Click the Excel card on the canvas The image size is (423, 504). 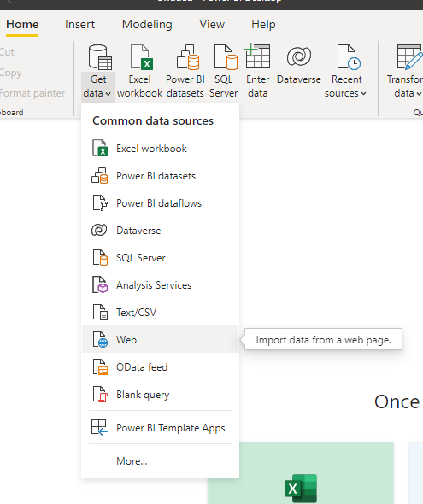(x=301, y=473)
